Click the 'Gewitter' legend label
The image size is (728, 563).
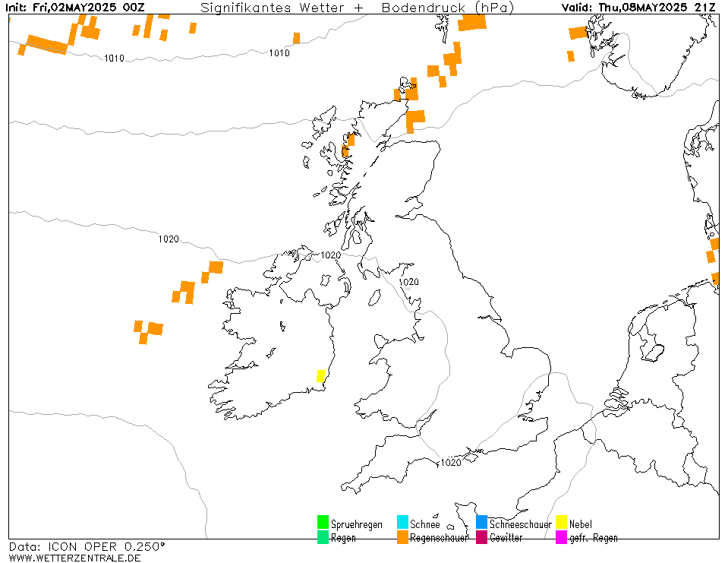point(506,537)
